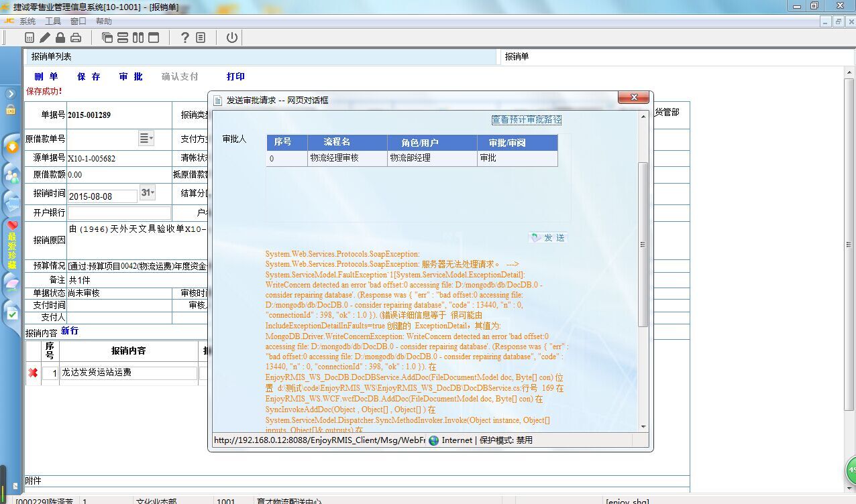Viewport: 856px width, 504px height.
Task: Select the 物流经理审核 cell
Action: [347, 158]
